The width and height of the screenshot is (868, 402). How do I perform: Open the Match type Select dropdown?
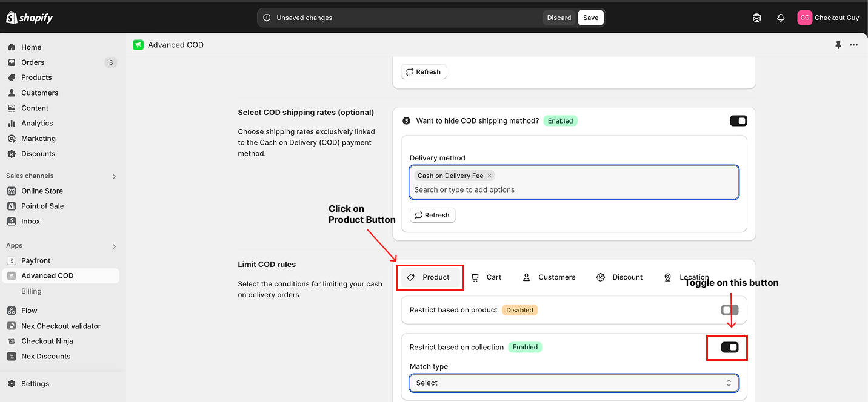pos(573,383)
